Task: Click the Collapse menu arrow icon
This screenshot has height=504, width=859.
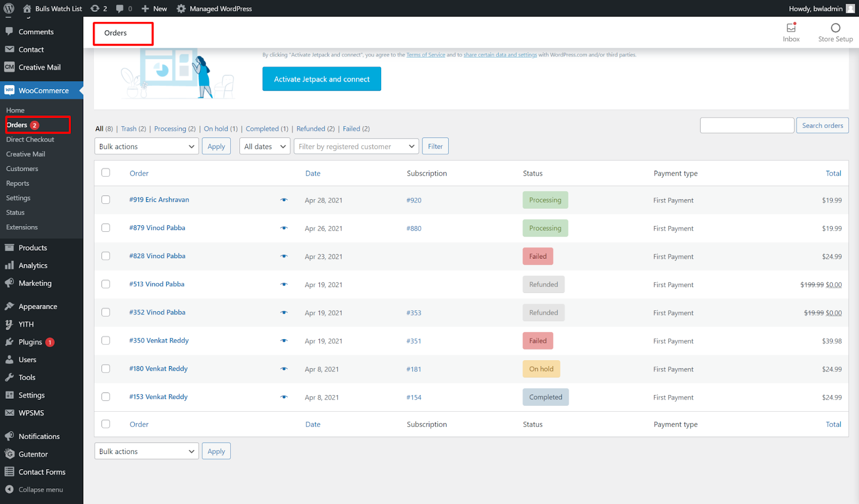Action: coord(9,490)
